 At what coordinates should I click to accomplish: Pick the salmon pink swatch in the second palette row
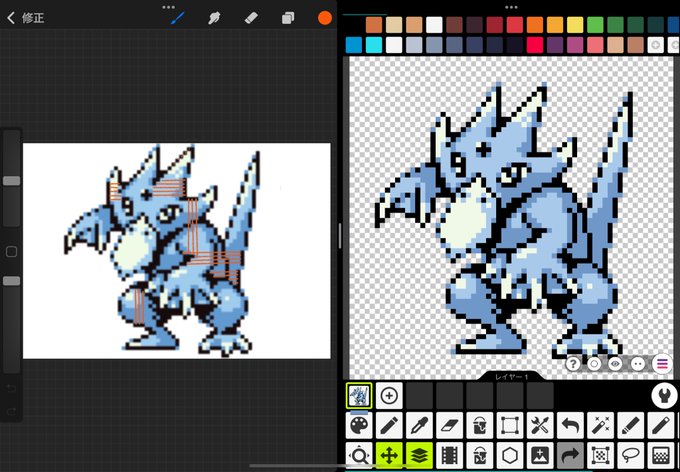(595, 45)
